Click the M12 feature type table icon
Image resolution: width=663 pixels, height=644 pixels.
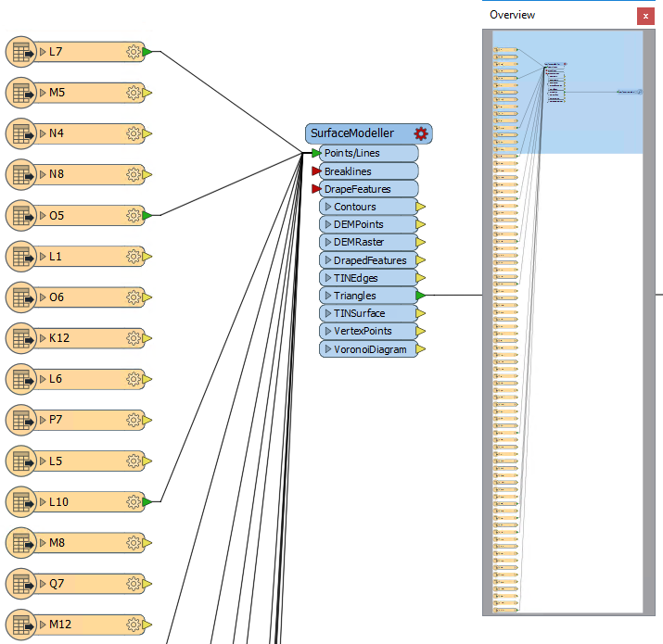[x=21, y=625]
